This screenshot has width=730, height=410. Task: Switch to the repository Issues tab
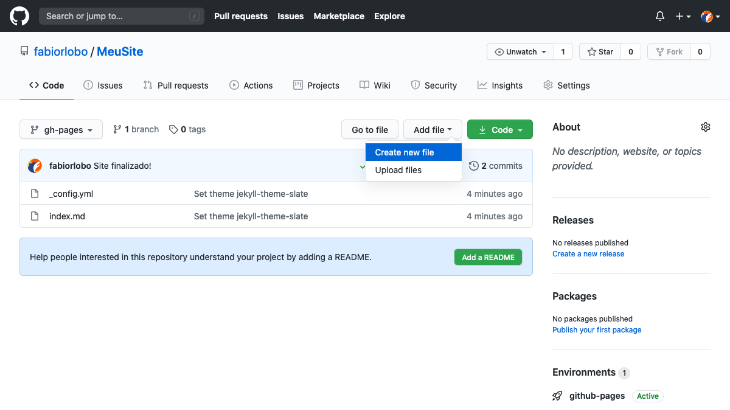(103, 86)
